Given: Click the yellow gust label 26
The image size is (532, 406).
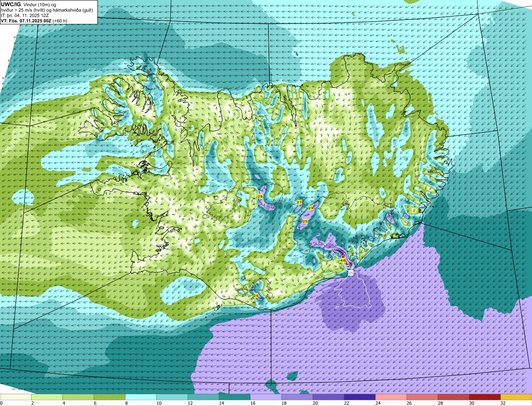Looking at the screenshot, I should click(x=256, y=296).
